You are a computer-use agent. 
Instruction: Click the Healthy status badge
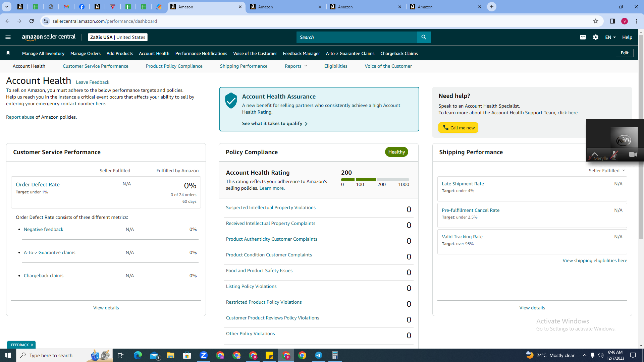coord(396,152)
